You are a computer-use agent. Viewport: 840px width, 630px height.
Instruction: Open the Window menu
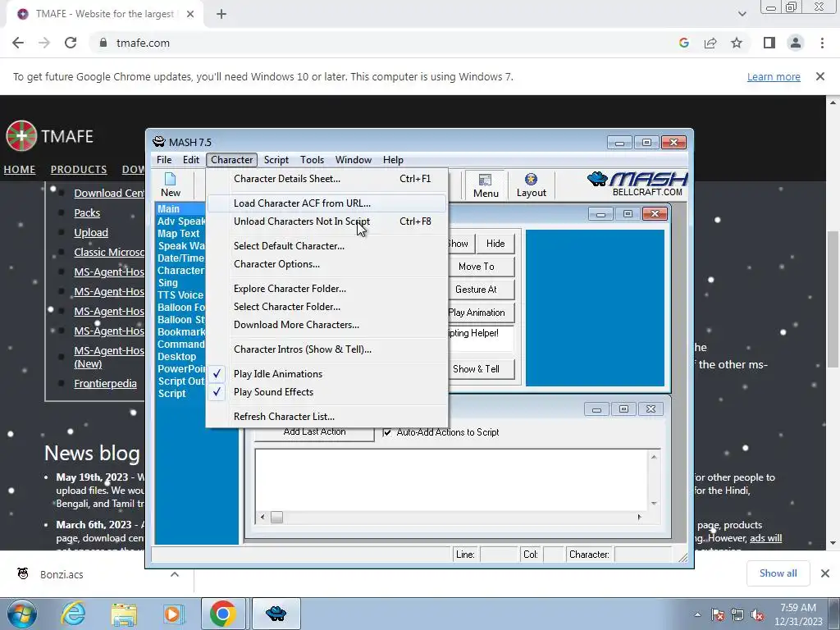pos(353,160)
